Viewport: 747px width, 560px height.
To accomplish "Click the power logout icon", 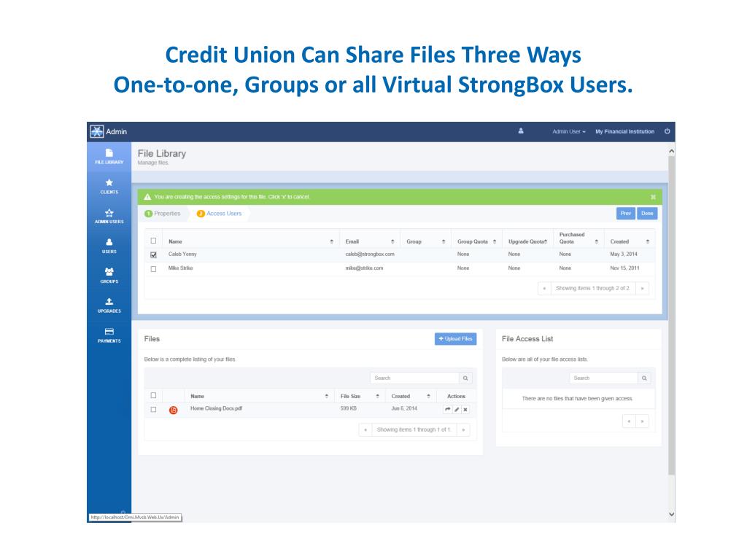I will (667, 131).
